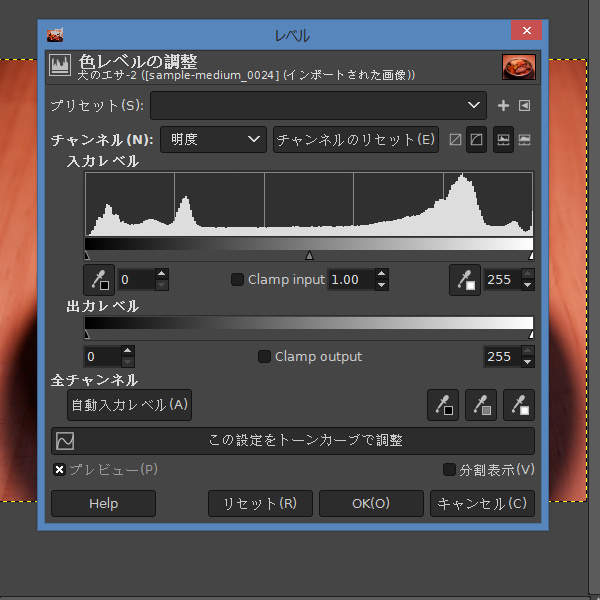Decrease high output level 255 down arrow
Image resolution: width=600 pixels, height=600 pixels.
click(x=528, y=362)
